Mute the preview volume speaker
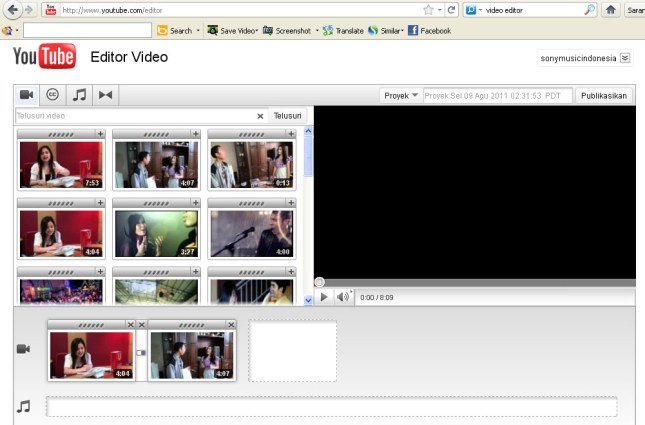 (x=343, y=297)
